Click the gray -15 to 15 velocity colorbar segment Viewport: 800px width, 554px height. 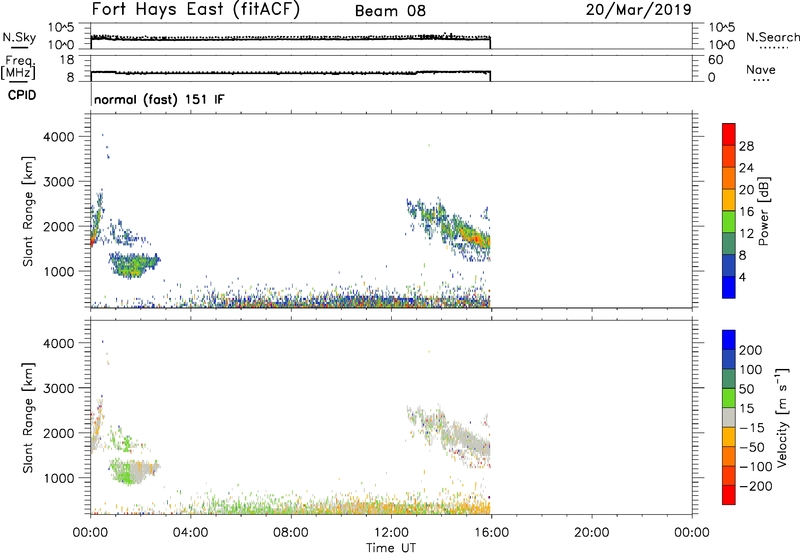click(729, 417)
